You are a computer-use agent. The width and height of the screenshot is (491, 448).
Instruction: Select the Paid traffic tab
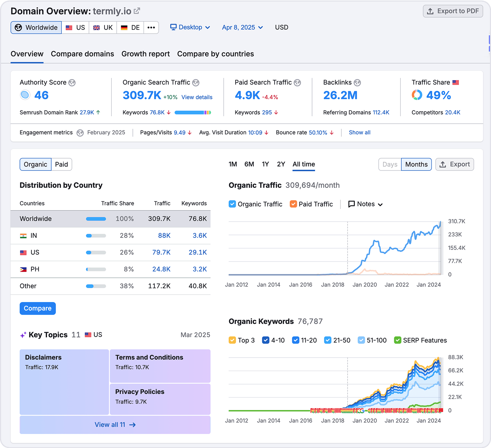pos(61,164)
